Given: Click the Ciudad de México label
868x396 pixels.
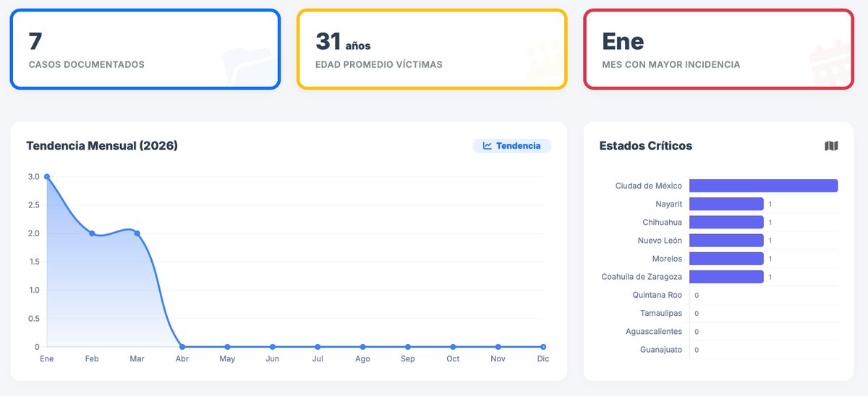Looking at the screenshot, I should 649,186.
